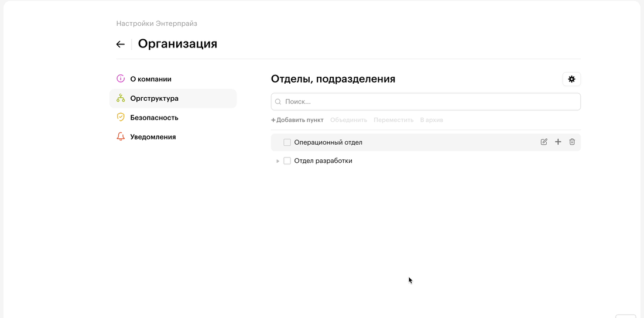644x318 pixels.
Task: Open the Уведомления section
Action: [173, 137]
